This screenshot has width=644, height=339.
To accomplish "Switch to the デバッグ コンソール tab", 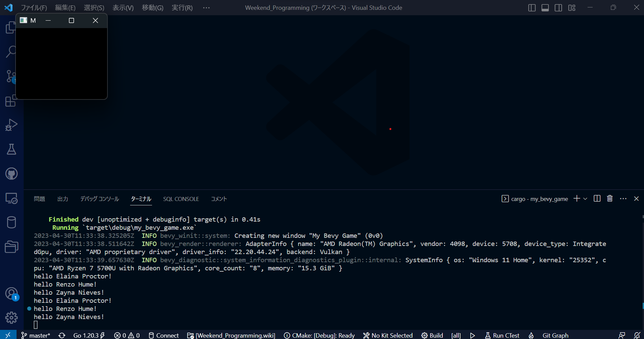I will coord(100,199).
